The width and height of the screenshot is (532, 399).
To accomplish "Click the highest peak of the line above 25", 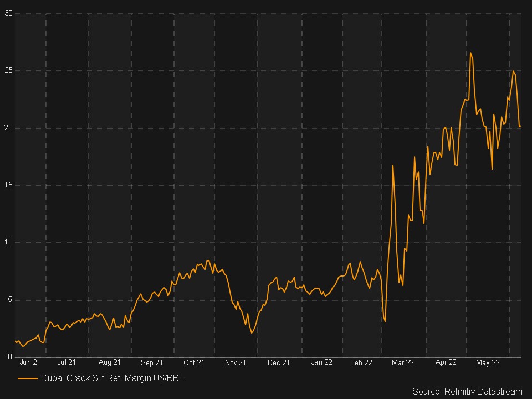I will (470, 53).
